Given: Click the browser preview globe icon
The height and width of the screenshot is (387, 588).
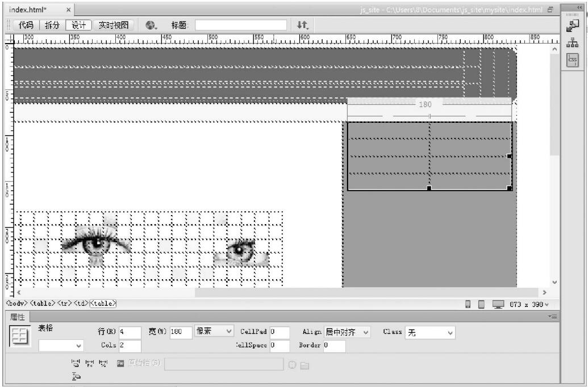Looking at the screenshot, I should [151, 25].
